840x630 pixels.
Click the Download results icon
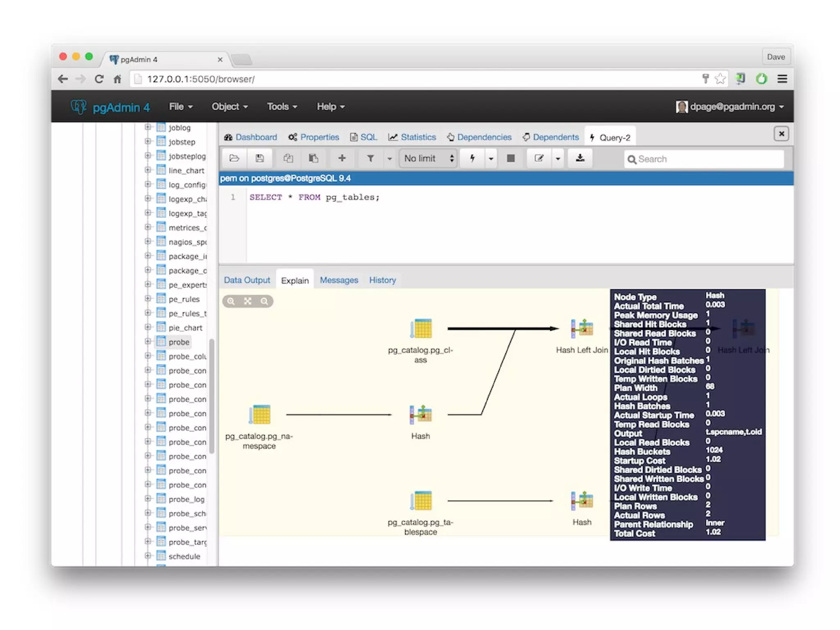[x=580, y=158]
